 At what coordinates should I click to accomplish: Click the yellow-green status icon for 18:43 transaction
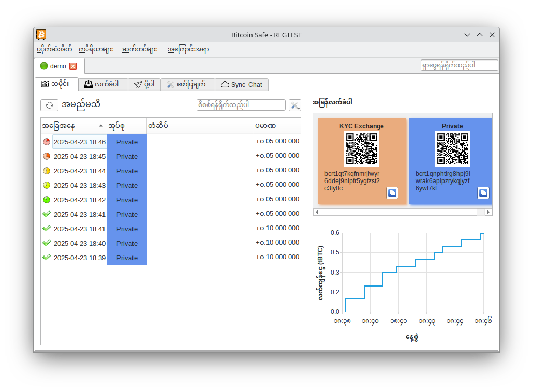point(47,185)
